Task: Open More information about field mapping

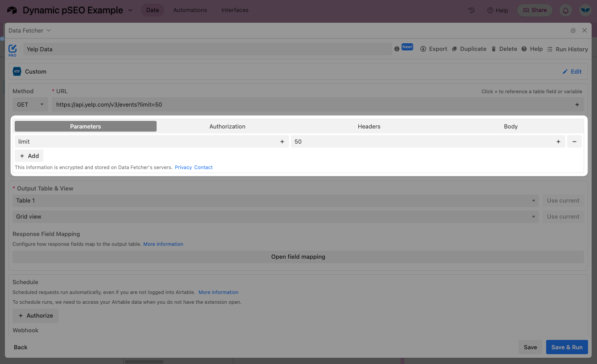Action: coord(163,244)
